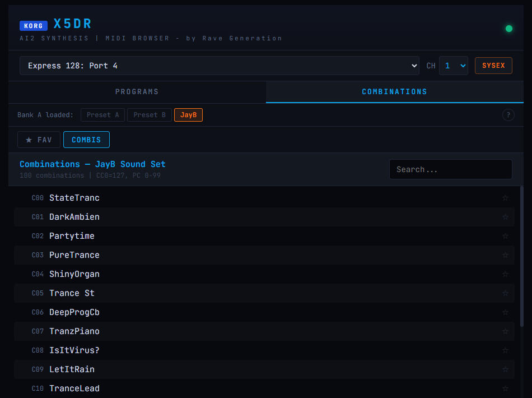The height and width of the screenshot is (398, 532).
Task: Open the help question mark icon
Action: click(x=508, y=115)
